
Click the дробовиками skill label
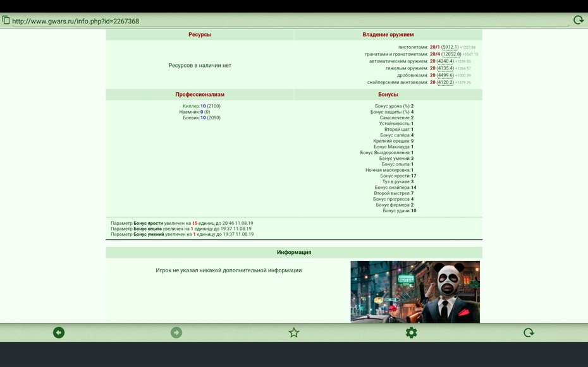tap(412, 75)
